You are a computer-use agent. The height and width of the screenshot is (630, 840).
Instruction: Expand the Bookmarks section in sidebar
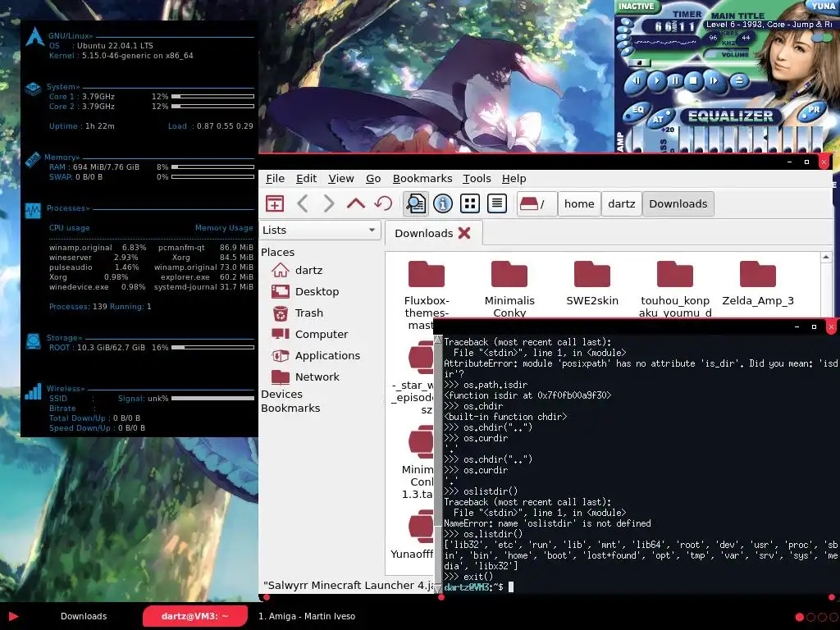coord(290,408)
